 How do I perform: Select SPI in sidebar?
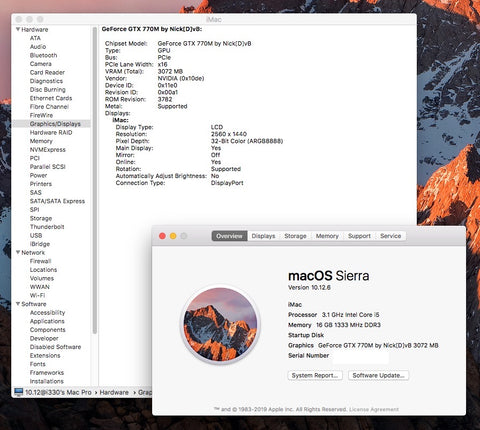pos(34,210)
